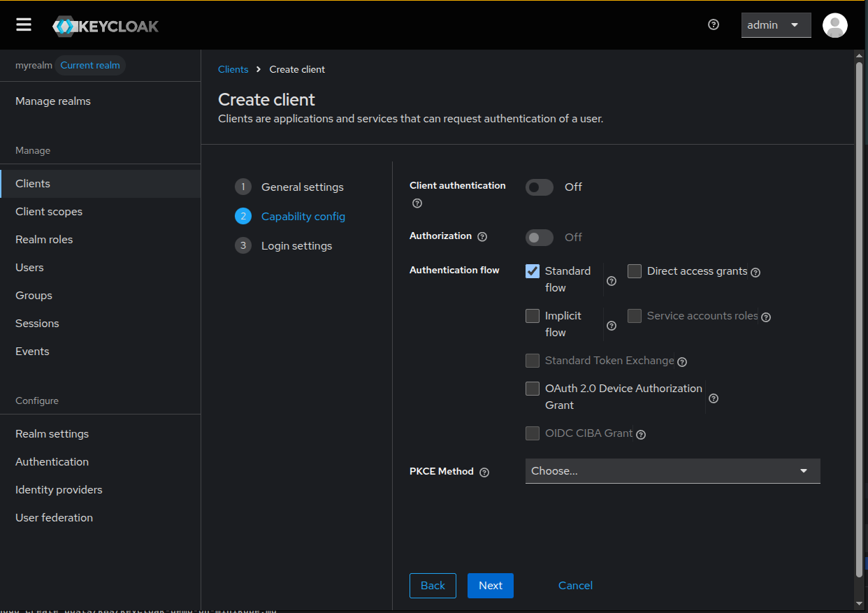This screenshot has width=868, height=613.
Task: Show help for Authorization setting
Action: pyautogui.click(x=482, y=237)
